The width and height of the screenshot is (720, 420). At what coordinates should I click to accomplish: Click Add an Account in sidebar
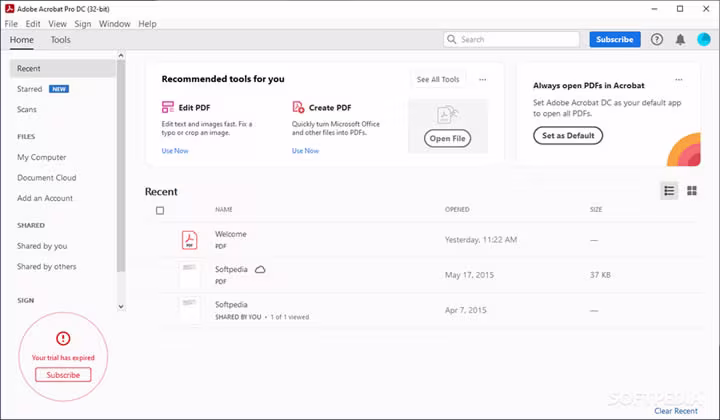coord(45,198)
